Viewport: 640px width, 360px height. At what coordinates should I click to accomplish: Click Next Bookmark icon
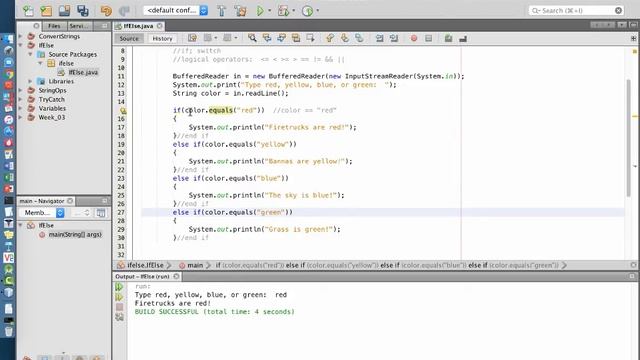344,38
